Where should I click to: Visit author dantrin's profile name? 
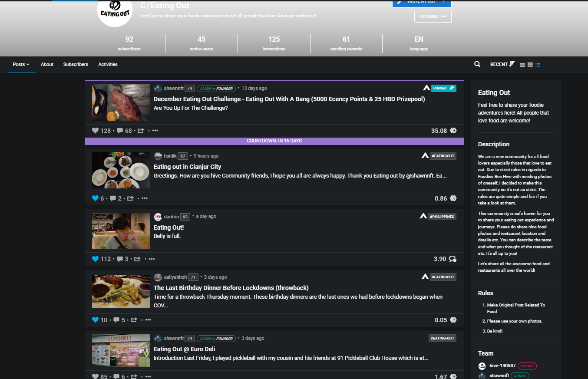[172, 216]
